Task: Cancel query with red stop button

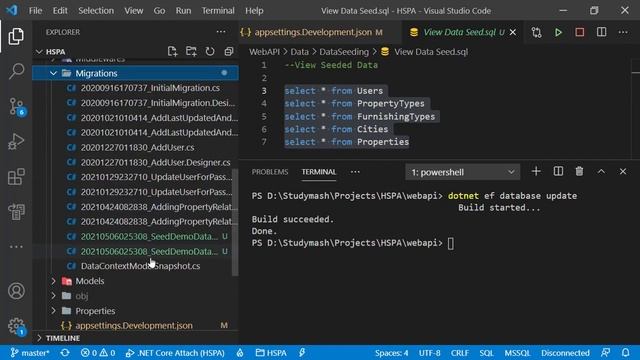Action: click(580, 32)
